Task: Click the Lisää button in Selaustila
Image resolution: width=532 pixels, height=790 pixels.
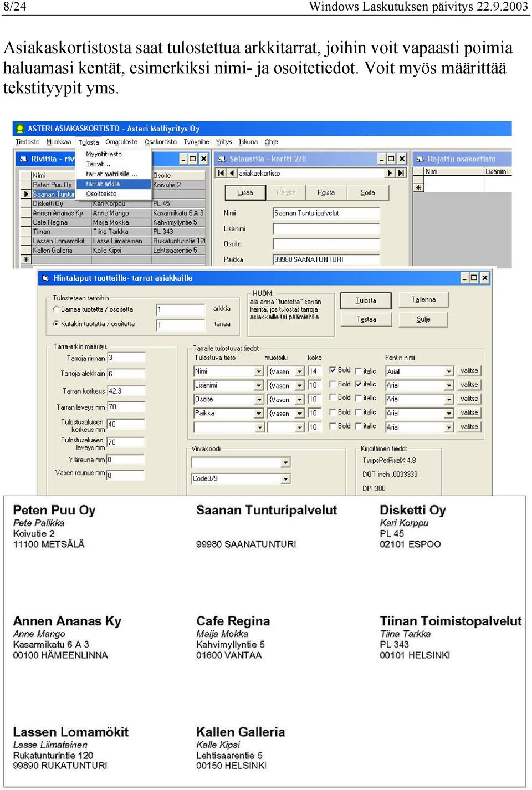Action: 245,192
